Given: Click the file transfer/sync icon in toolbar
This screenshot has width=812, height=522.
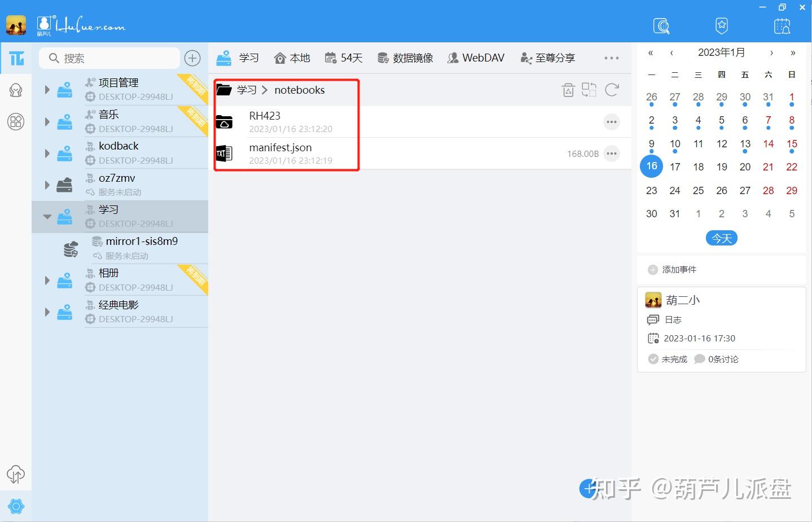Looking at the screenshot, I should point(589,90).
